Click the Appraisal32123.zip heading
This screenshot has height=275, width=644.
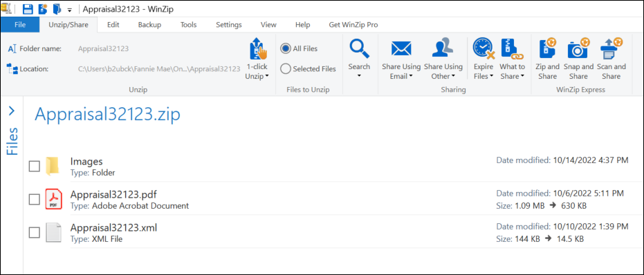tap(107, 115)
